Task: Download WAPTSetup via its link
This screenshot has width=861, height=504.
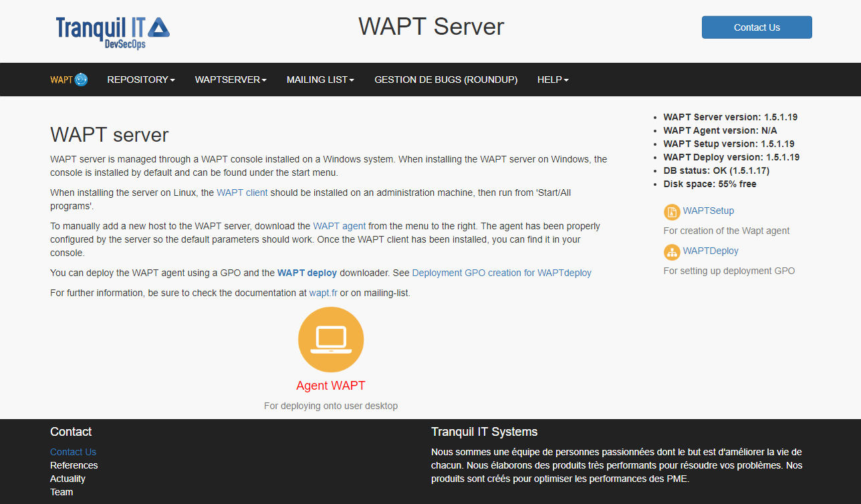Action: 709,211
